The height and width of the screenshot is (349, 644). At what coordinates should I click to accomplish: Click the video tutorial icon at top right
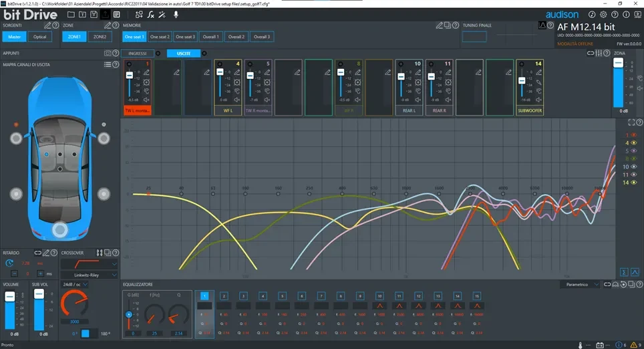click(x=637, y=15)
